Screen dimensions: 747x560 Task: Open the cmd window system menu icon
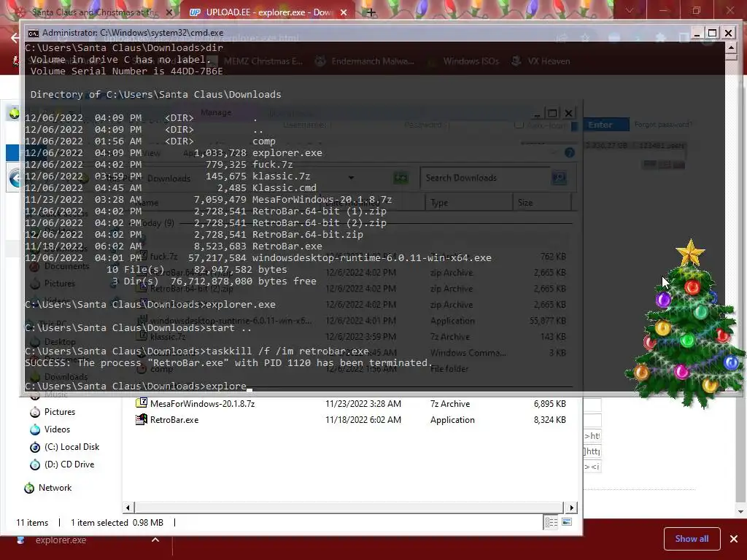(33, 33)
